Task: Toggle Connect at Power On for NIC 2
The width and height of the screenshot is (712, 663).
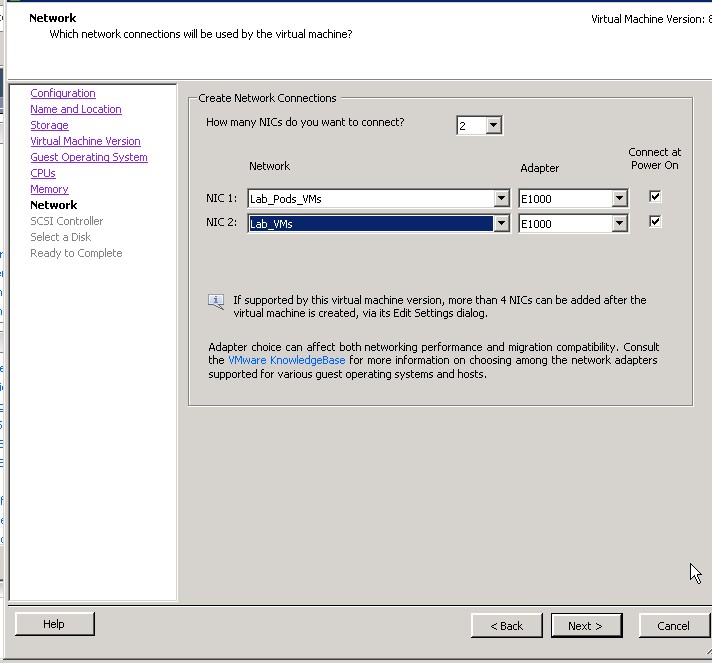Action: pyautogui.click(x=655, y=222)
